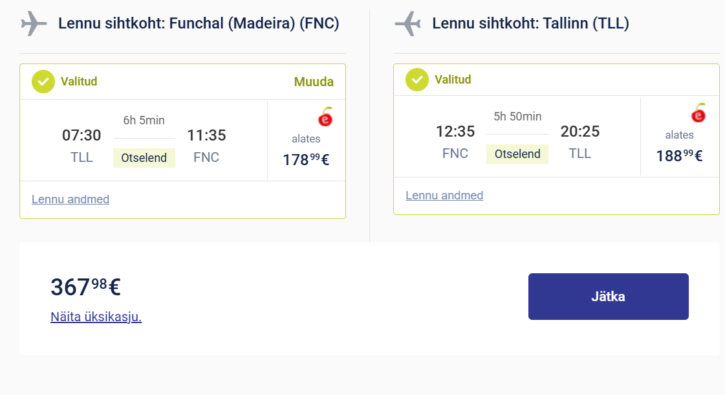The width and height of the screenshot is (725, 395).
Task: Click the red cherry logo on the outbound flight
Action: point(326,117)
